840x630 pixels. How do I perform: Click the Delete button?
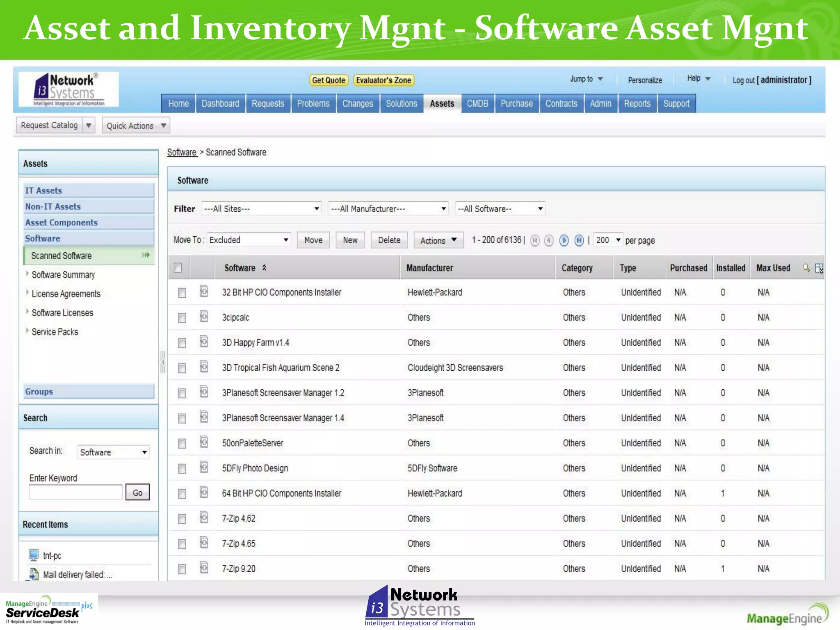pyautogui.click(x=389, y=240)
